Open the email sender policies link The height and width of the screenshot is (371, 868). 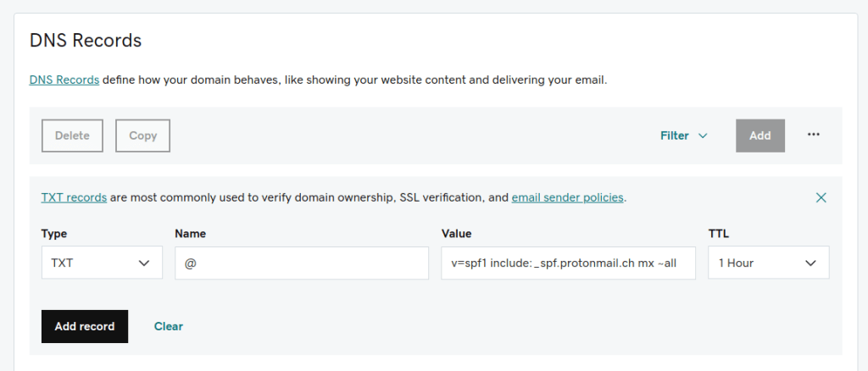(x=568, y=197)
